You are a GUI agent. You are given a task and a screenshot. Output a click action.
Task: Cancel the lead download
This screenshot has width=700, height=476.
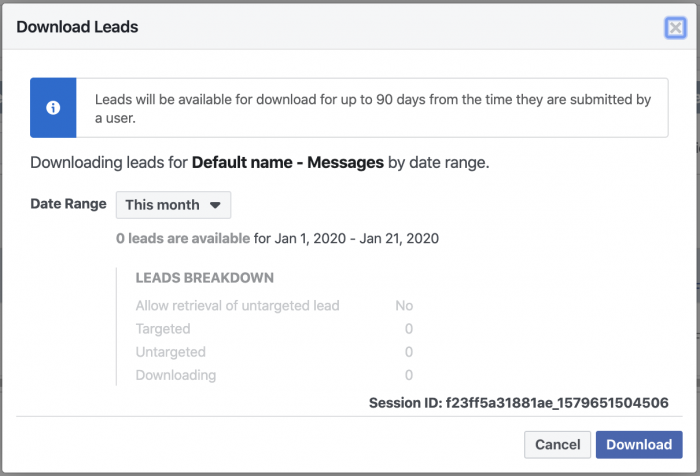pyautogui.click(x=557, y=444)
